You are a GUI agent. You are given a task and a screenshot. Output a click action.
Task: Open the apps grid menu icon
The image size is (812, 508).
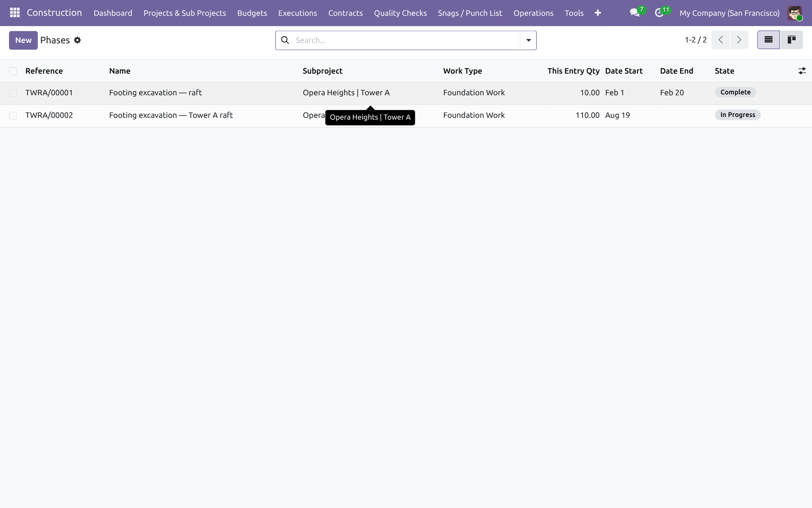click(14, 13)
